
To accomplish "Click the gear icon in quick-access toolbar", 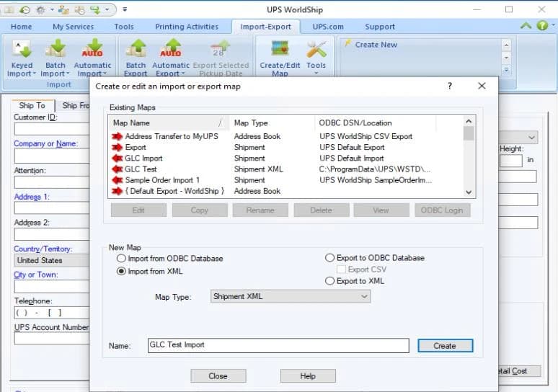I will [40, 9].
